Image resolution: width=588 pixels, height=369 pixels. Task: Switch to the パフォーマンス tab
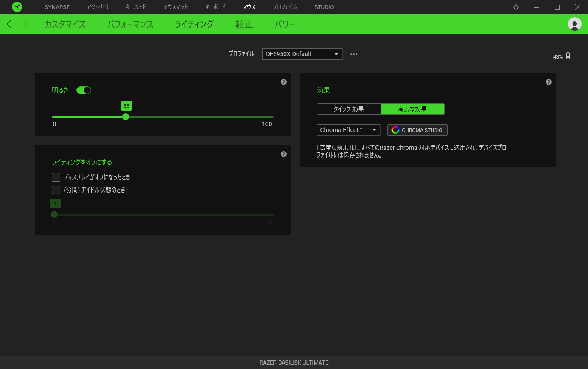(x=130, y=24)
